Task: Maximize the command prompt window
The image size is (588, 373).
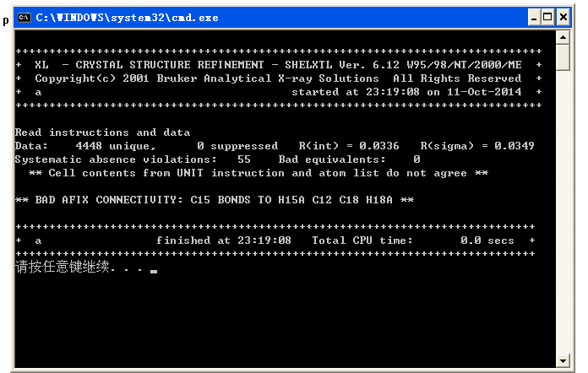Action: (x=549, y=17)
